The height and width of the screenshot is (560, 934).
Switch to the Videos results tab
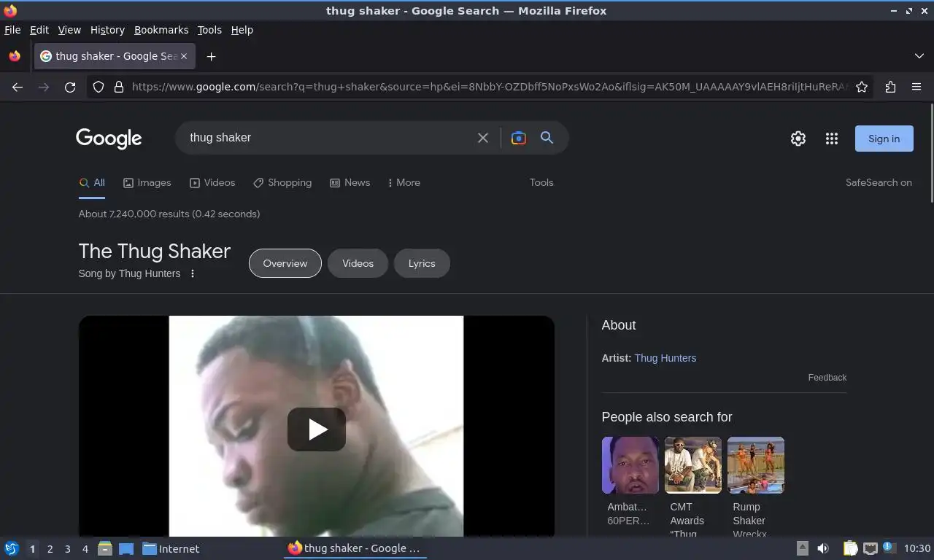(212, 182)
